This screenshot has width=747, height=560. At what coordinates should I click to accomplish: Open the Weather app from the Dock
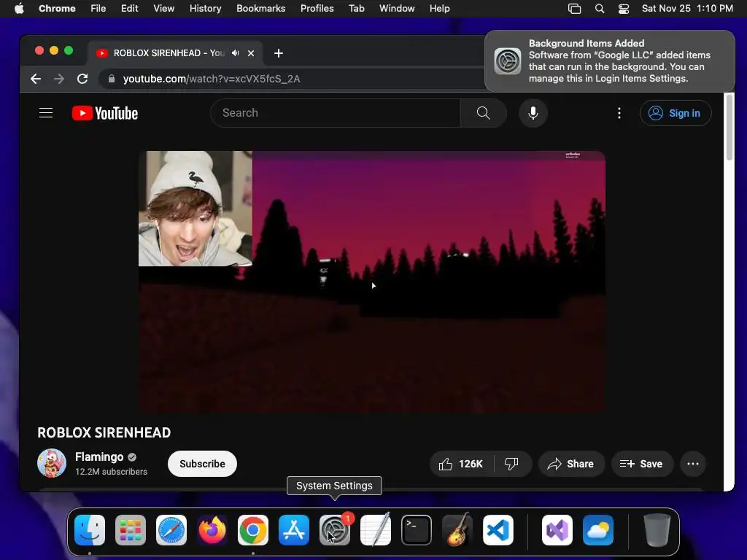coord(598,530)
